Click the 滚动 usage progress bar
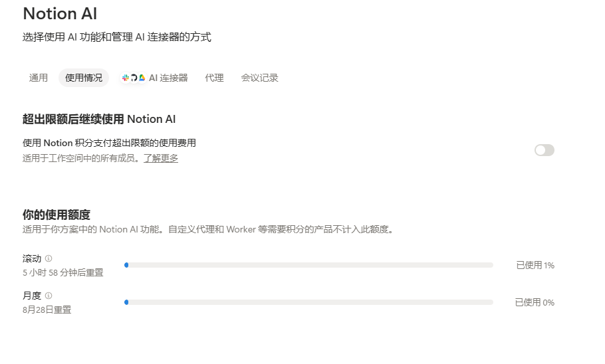Screen dimensions: 605x364 click(308, 265)
